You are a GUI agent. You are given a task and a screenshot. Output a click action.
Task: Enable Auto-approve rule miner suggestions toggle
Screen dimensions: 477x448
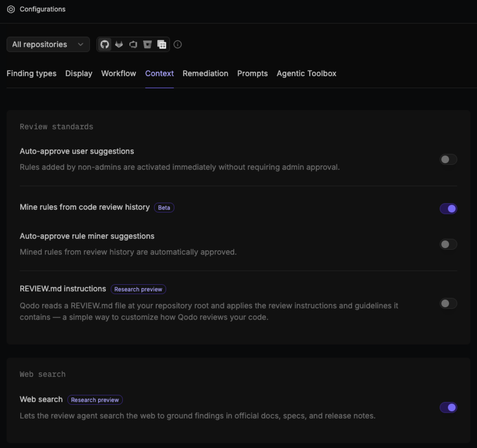448,244
